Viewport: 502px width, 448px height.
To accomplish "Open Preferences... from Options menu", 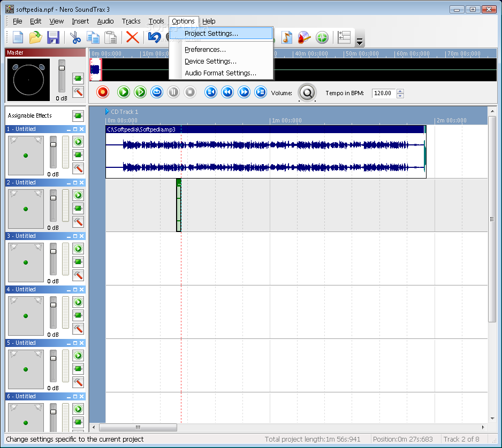I will point(221,50).
